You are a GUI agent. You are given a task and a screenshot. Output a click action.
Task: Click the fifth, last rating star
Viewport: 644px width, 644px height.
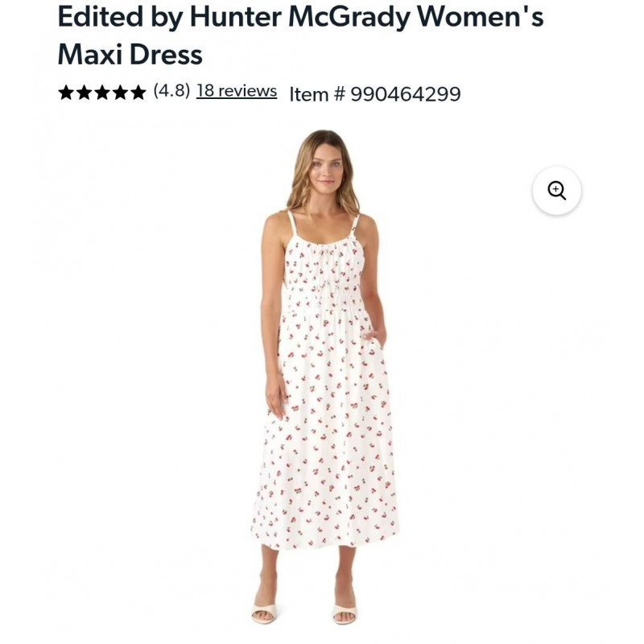[138, 93]
